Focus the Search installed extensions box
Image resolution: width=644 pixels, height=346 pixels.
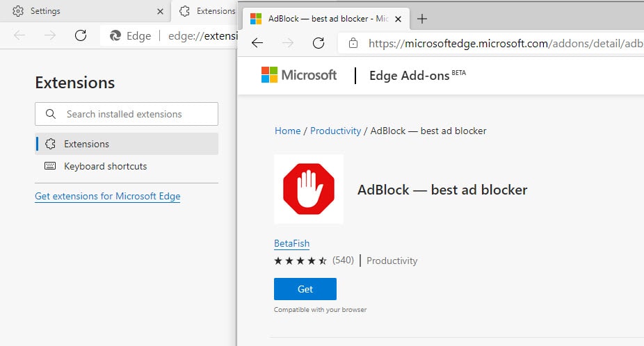[127, 114]
